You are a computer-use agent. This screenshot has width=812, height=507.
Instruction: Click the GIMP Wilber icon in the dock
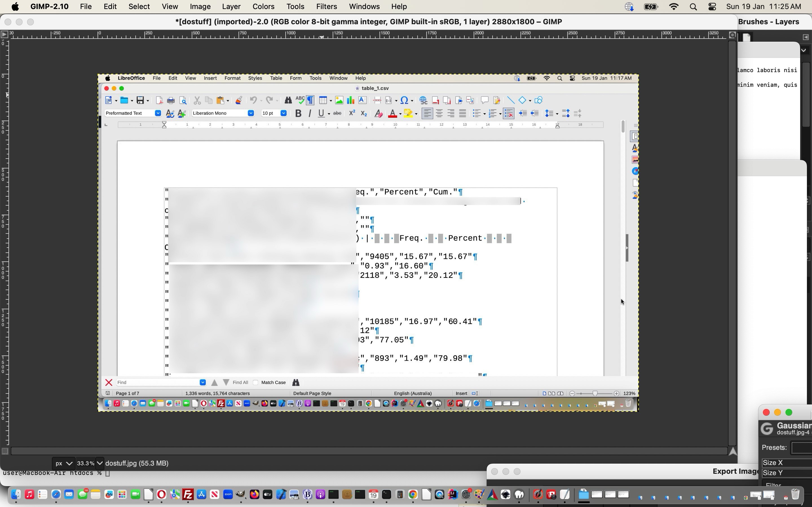(x=240, y=494)
